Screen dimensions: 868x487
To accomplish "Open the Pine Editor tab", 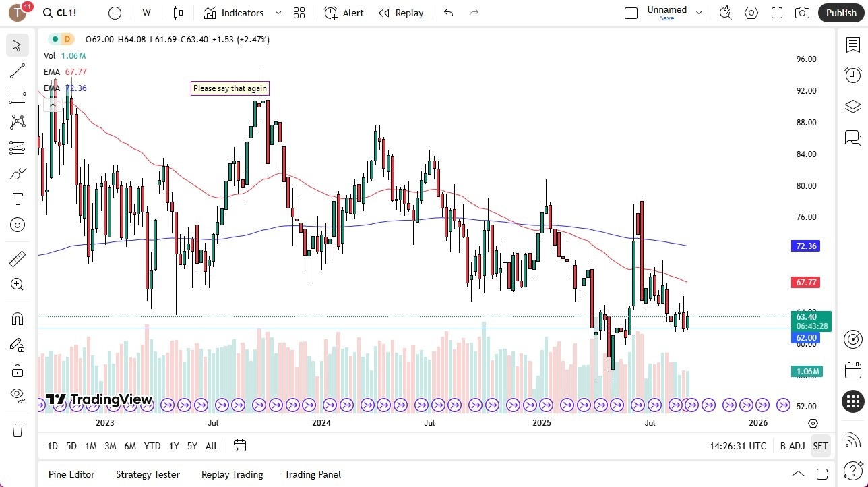I will pos(71,474).
